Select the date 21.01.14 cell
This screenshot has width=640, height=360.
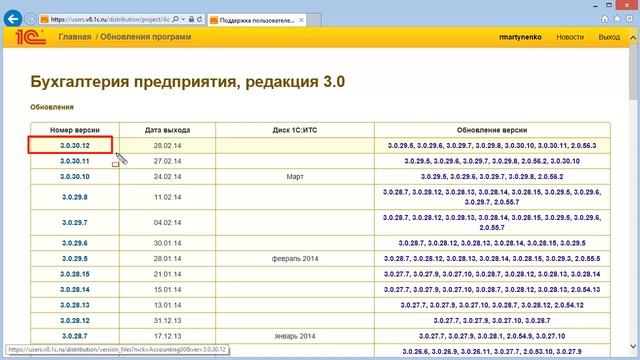point(167,274)
